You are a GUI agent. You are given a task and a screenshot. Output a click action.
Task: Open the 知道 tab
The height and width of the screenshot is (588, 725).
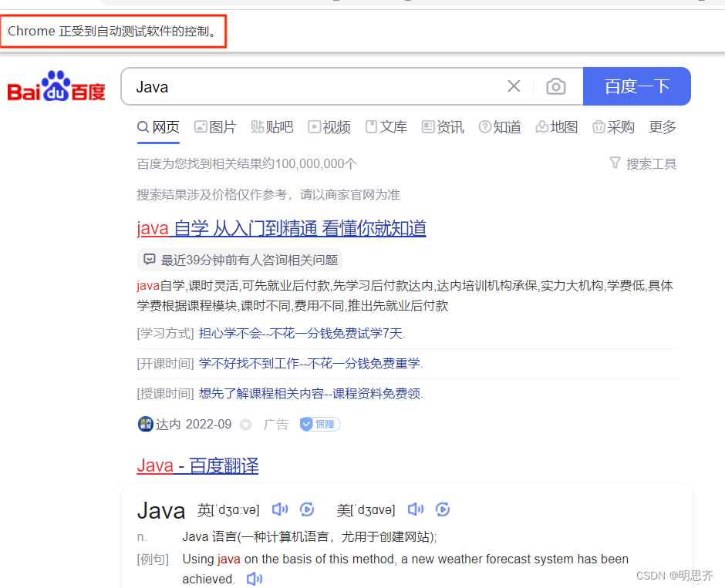500,127
